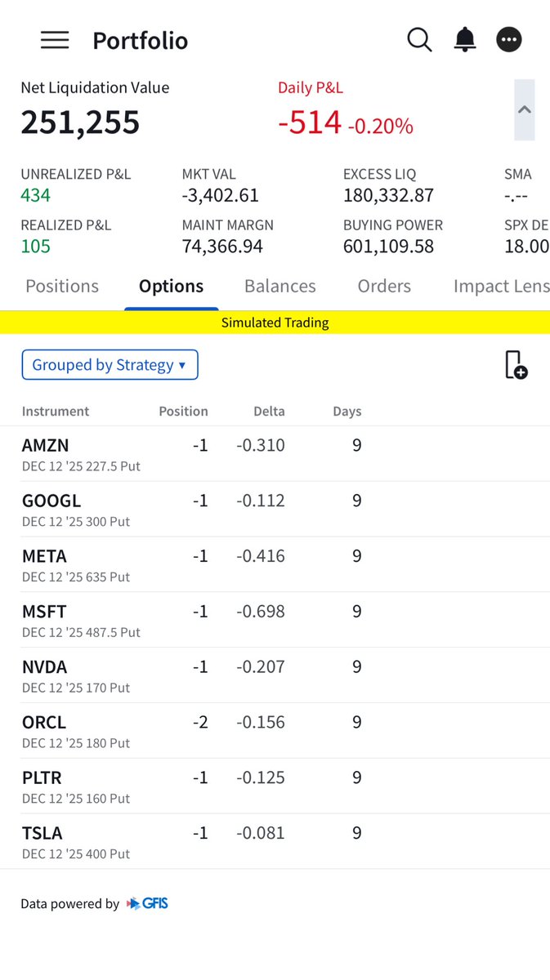Go to the Impact Lens tab

(501, 286)
